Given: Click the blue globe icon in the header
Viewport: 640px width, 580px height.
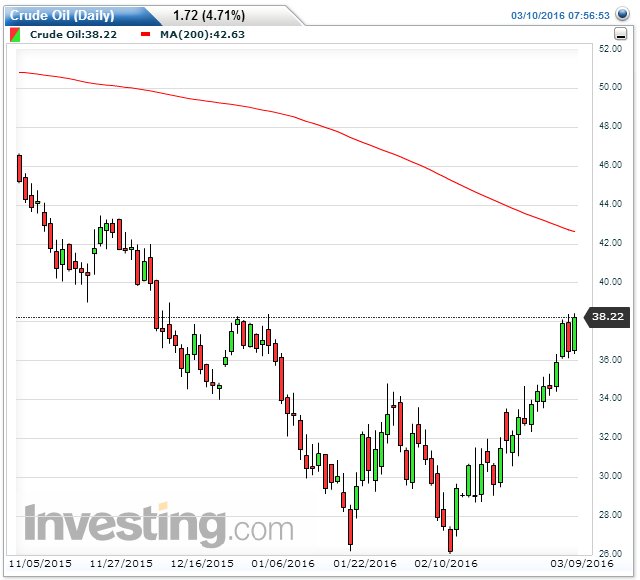Looking at the screenshot, I should tap(622, 14).
